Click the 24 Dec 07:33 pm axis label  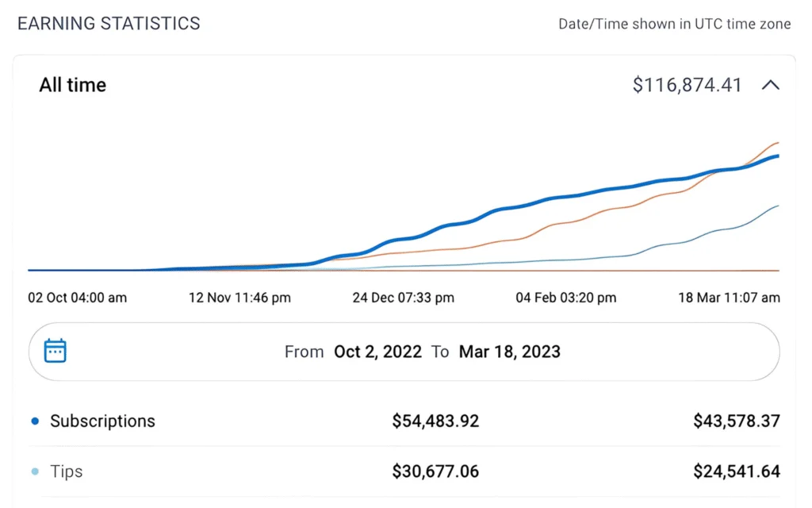point(404,298)
